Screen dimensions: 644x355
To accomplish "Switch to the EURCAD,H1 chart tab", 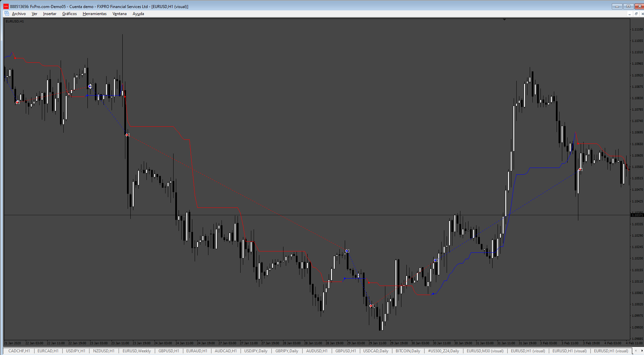I will coord(48,351).
